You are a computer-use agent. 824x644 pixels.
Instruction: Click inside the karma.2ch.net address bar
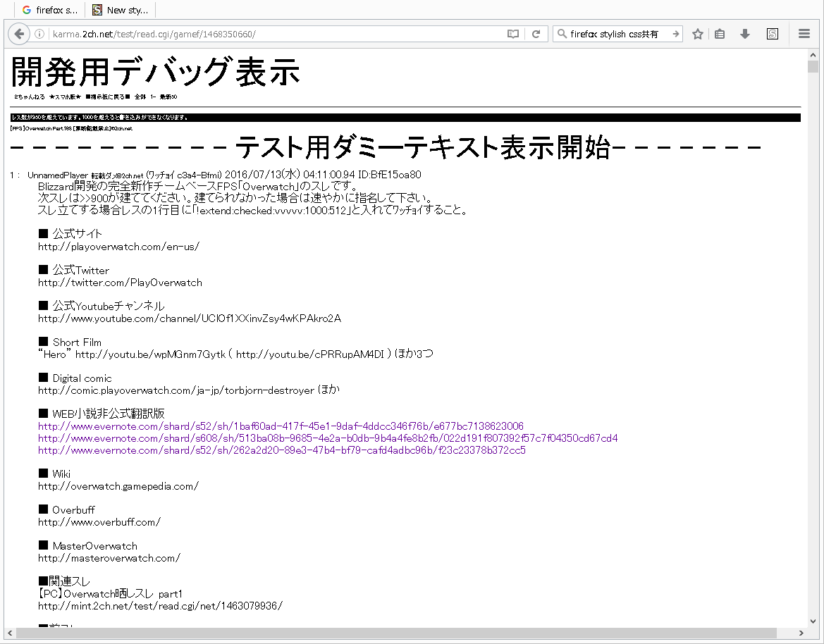tap(211, 33)
